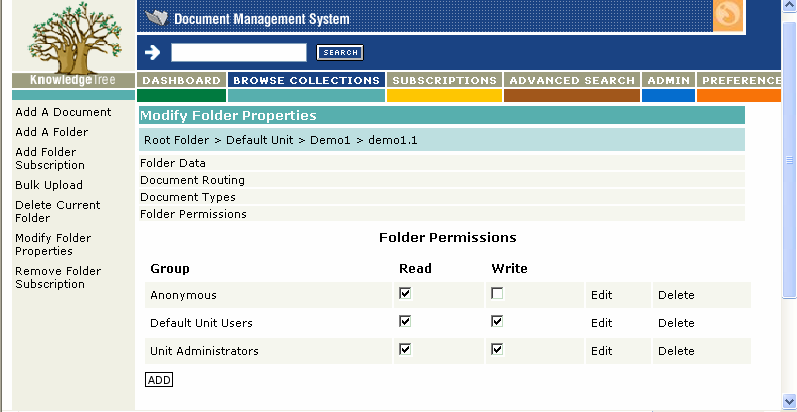Viewport: 797px width, 412px height.
Task: Open the Dashboard tab
Action: tap(181, 80)
